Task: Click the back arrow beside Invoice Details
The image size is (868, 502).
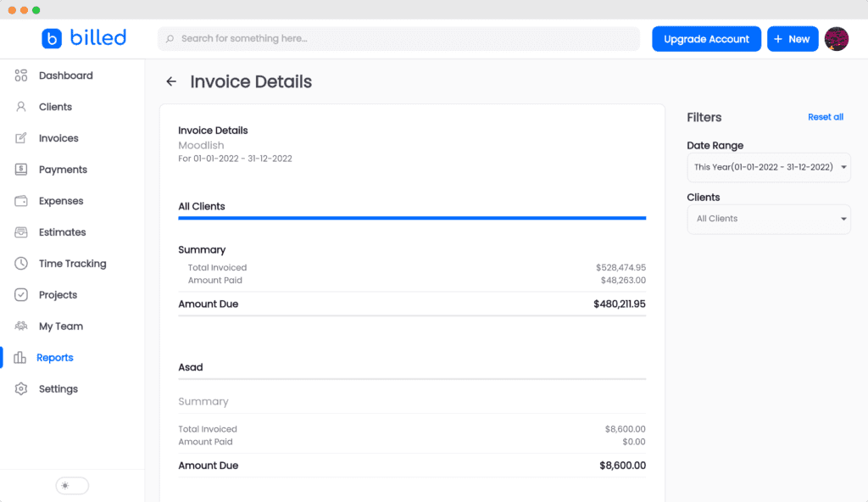Action: click(170, 81)
